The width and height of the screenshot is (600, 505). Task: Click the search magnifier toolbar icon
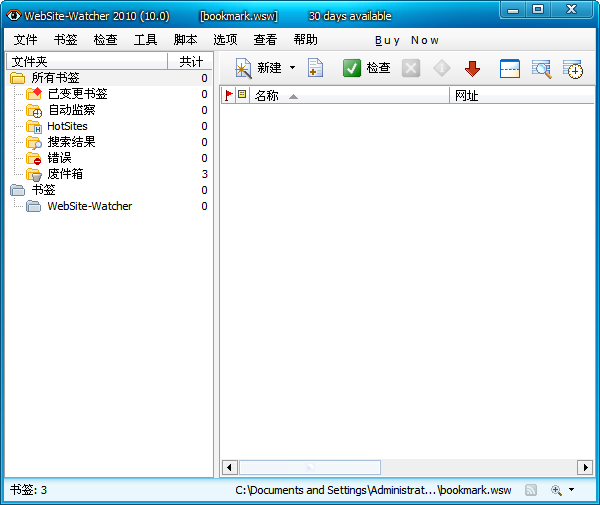[x=541, y=69]
